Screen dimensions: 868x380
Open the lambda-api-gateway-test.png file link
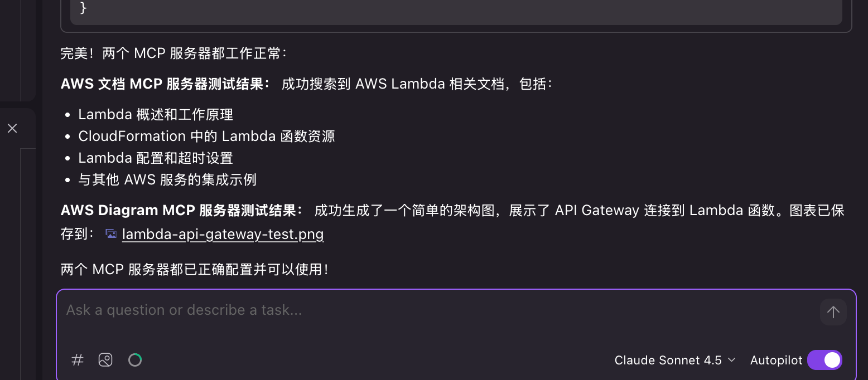pos(223,234)
